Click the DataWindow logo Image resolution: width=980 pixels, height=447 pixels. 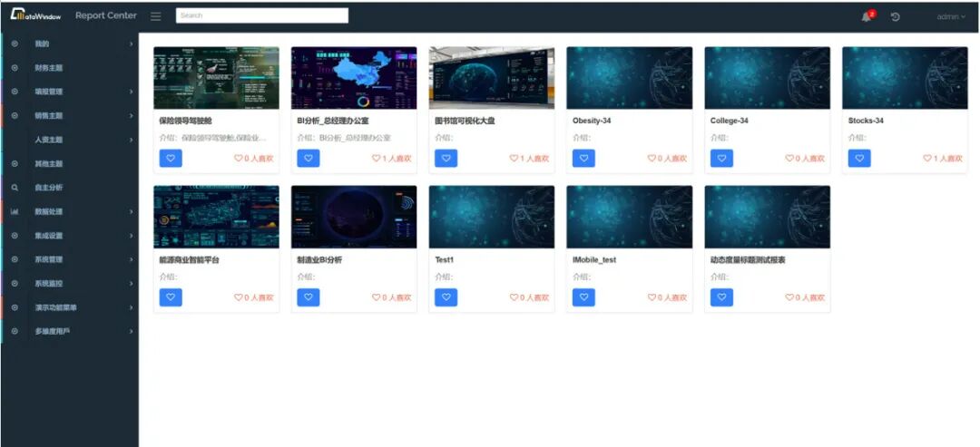(x=35, y=15)
